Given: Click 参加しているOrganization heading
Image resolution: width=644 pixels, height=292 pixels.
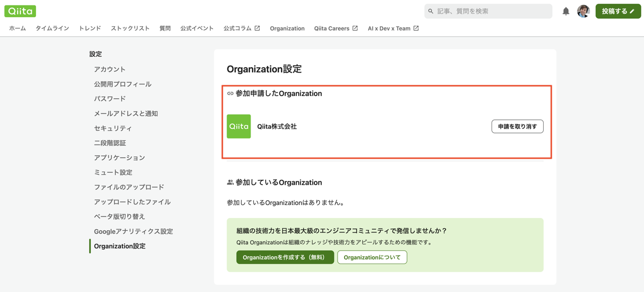Looking at the screenshot, I should click(x=279, y=182).
